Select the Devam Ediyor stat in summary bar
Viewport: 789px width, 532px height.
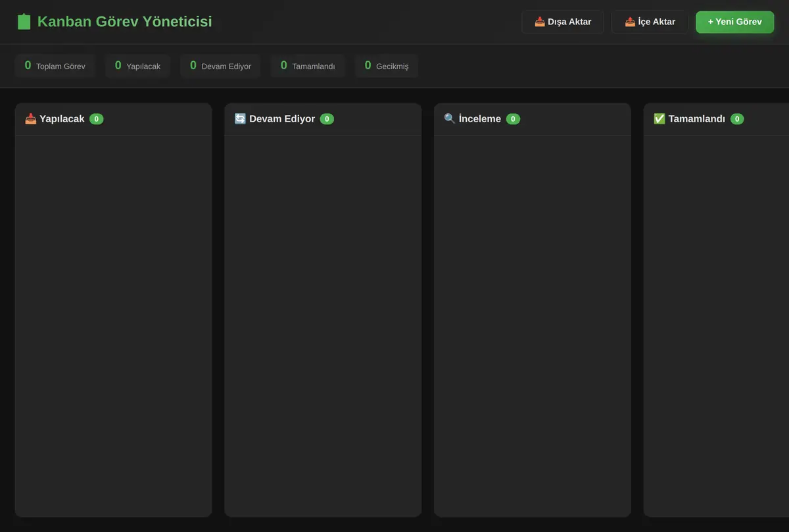tap(220, 66)
